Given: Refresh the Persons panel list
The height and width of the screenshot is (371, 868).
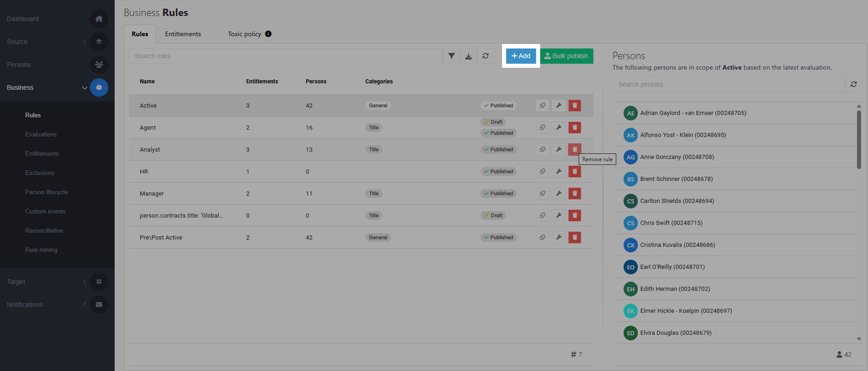Looking at the screenshot, I should (x=854, y=84).
